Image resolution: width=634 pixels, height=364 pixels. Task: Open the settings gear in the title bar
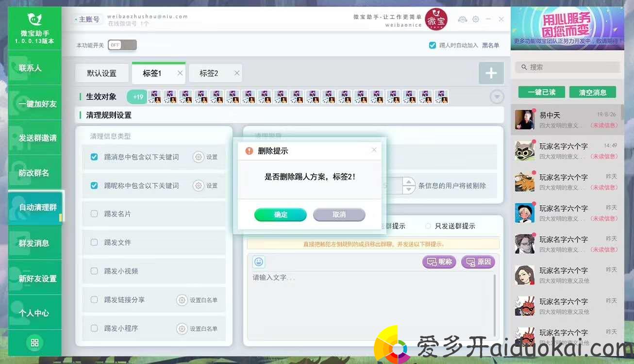pos(476,19)
